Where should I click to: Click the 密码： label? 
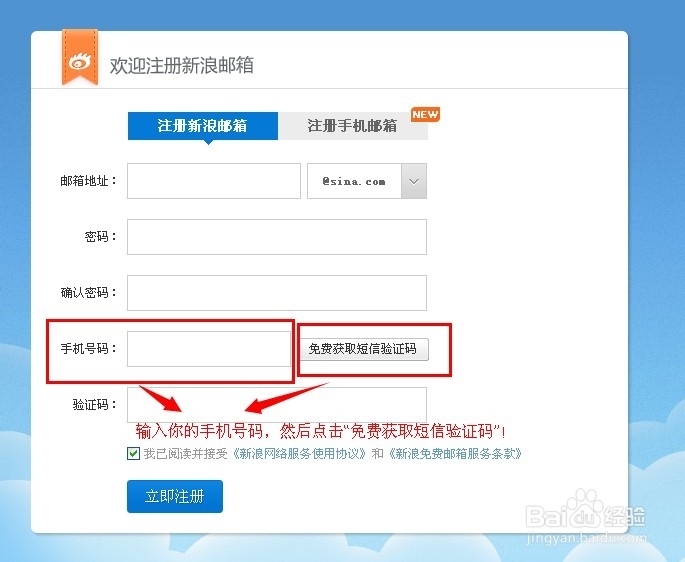click(101, 236)
